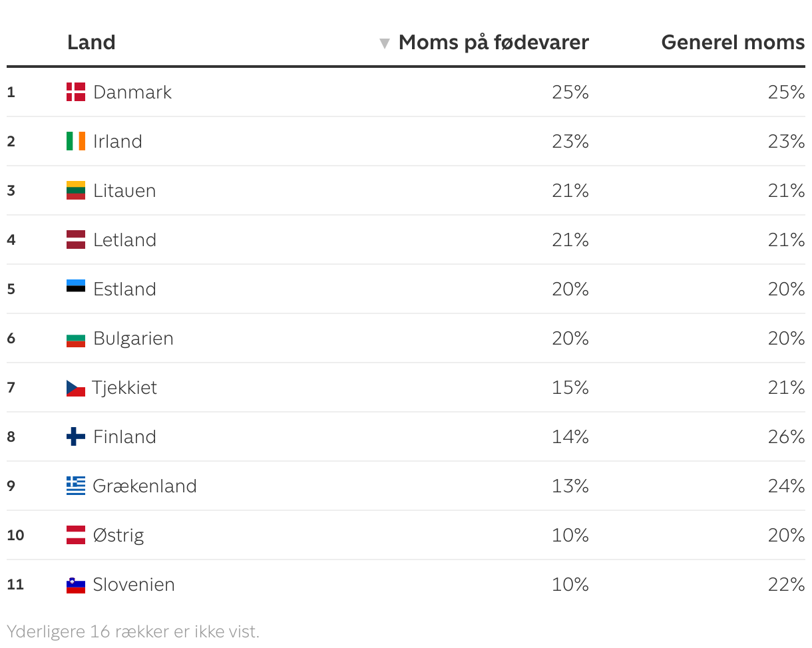This screenshot has width=812, height=648.
Task: Click the Ireland flag icon
Action: [76, 141]
